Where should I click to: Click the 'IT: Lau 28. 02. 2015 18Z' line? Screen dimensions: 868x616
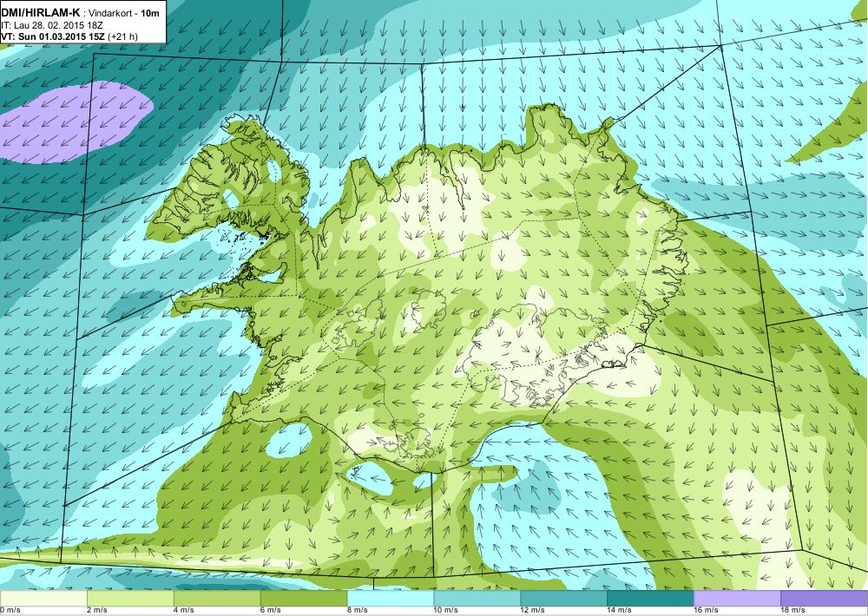tap(52, 25)
